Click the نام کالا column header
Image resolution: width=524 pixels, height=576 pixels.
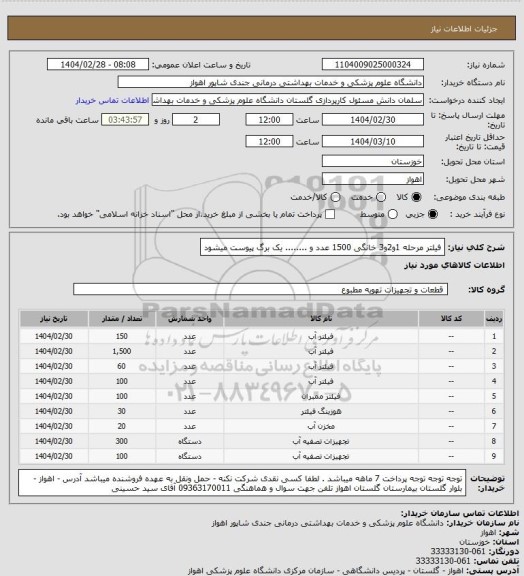[321, 319]
